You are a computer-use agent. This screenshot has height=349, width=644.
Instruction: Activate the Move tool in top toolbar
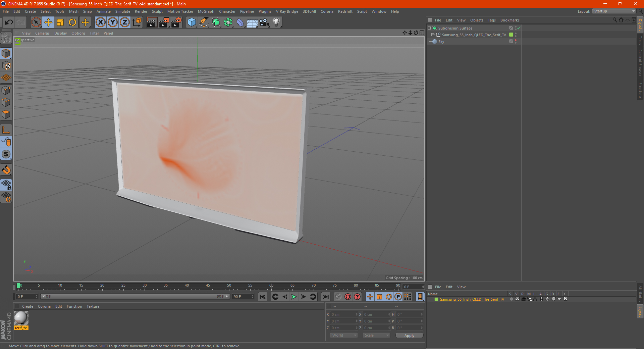coord(48,22)
